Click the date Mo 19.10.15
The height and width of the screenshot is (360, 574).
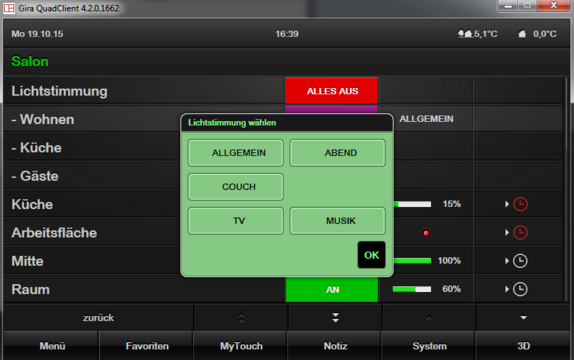(37, 34)
